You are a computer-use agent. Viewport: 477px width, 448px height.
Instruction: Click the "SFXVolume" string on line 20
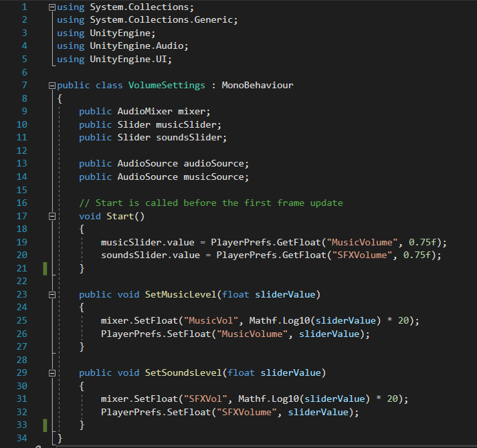[362, 255]
